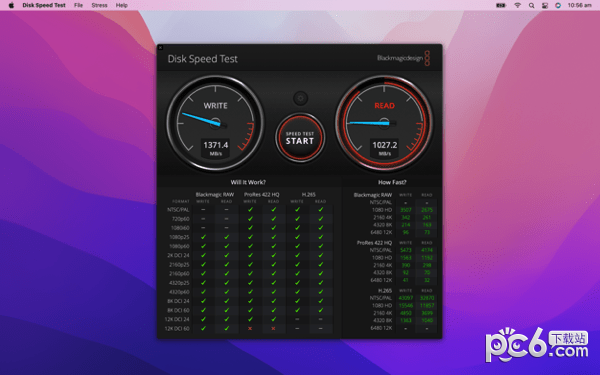Click the Blackmagic RAW section heading in How Fast

(x=373, y=195)
